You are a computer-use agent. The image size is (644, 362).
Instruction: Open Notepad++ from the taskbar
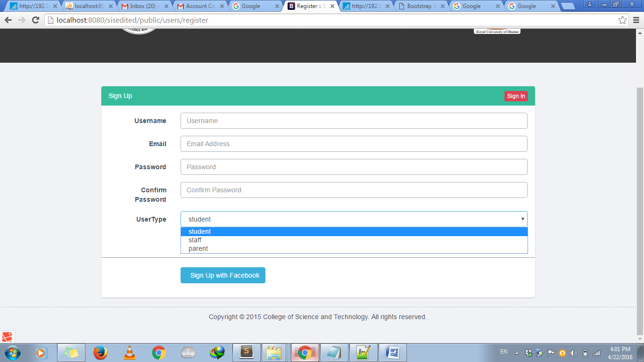point(363,353)
